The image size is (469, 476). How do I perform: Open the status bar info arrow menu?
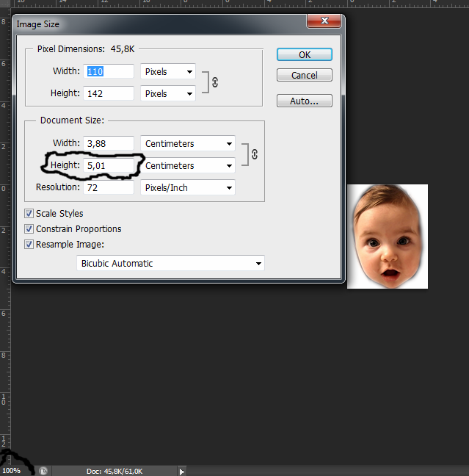182,472
